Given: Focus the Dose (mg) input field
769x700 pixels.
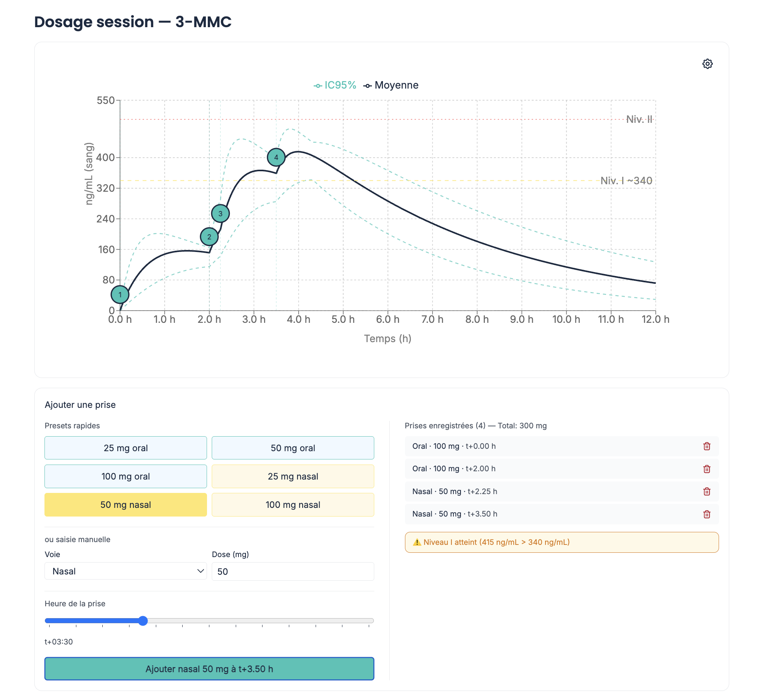Looking at the screenshot, I should pos(293,571).
